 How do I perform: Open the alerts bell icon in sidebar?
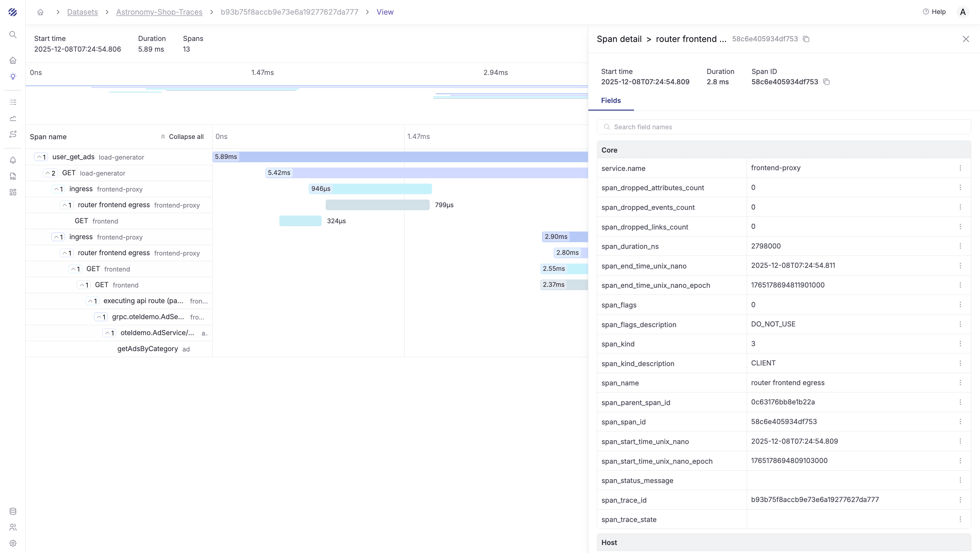click(x=13, y=160)
